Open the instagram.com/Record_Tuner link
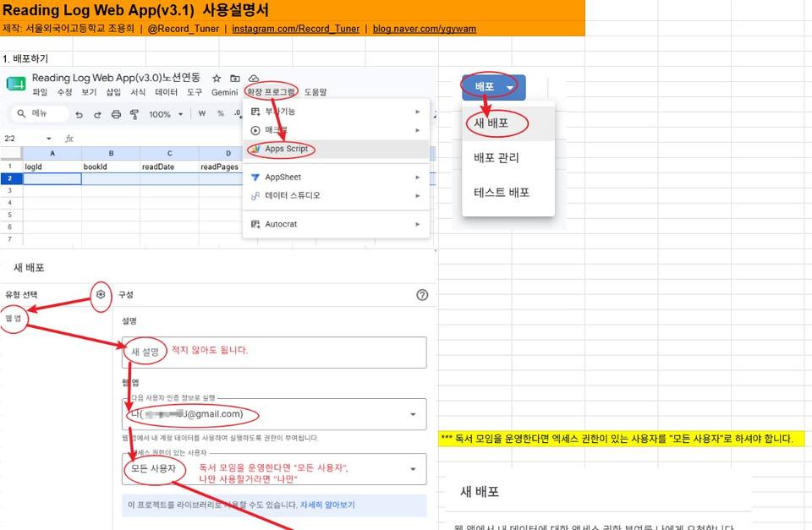 (296, 29)
